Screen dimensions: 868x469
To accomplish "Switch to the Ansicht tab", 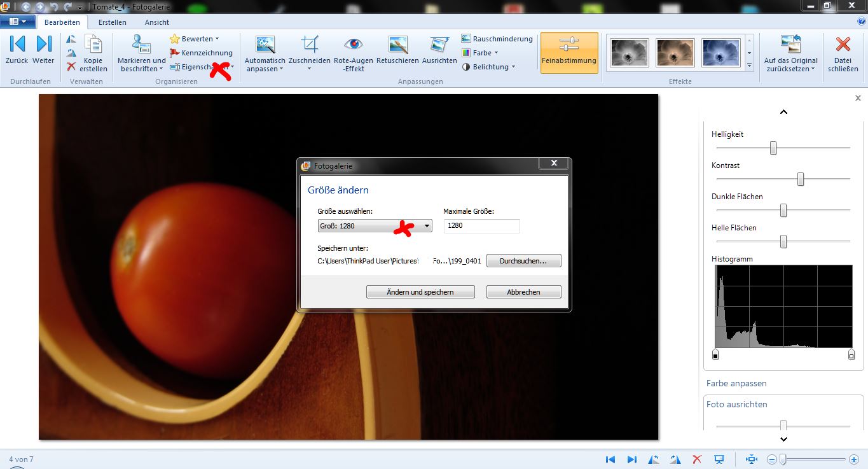I will click(x=157, y=22).
